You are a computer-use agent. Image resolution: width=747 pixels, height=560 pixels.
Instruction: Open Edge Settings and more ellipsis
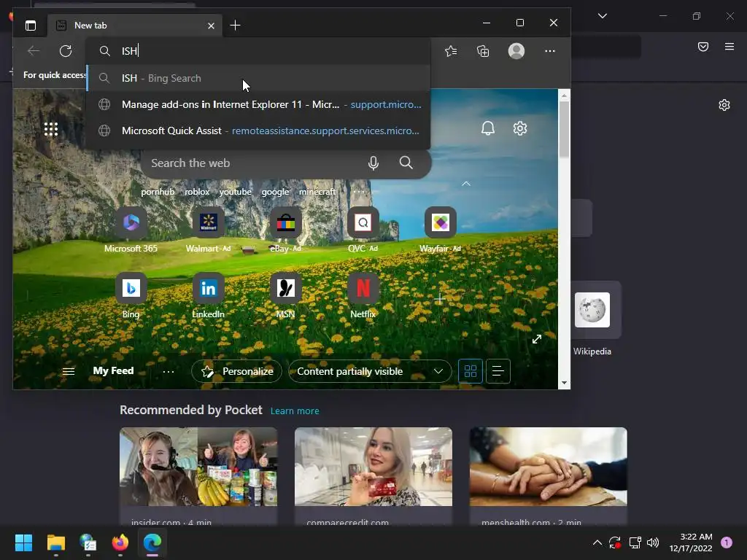550,51
